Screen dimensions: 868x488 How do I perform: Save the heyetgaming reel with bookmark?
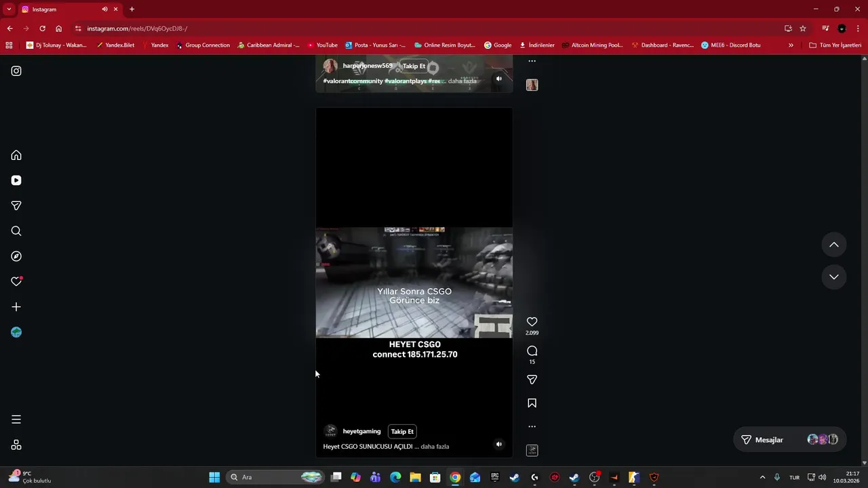[x=532, y=403]
